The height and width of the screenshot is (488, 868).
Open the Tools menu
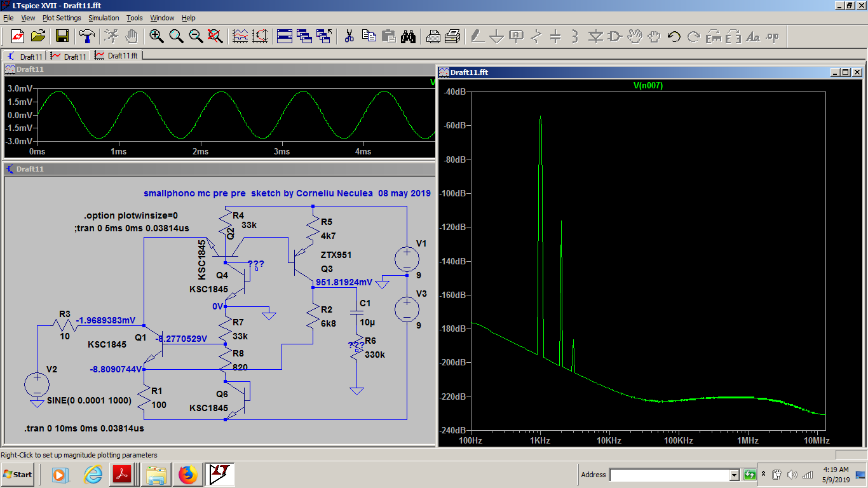135,18
